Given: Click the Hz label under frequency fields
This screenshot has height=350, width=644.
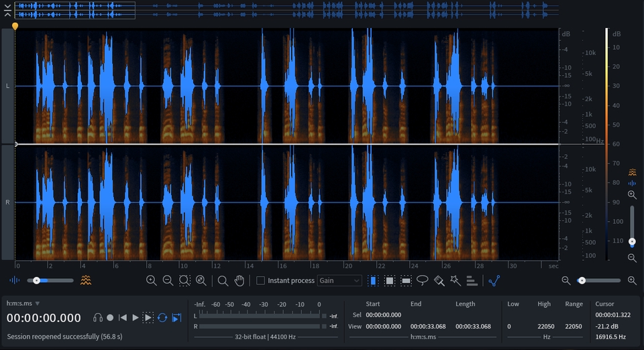Looking at the screenshot, I should [546, 337].
